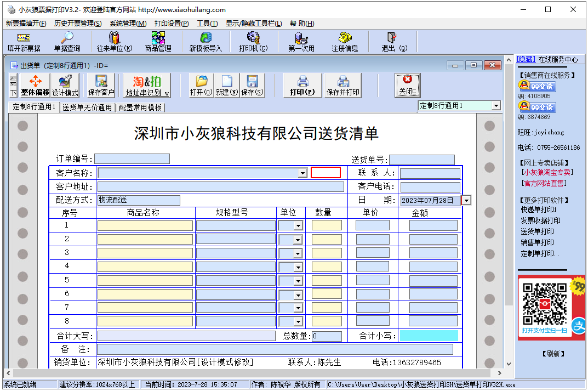Open 新票据填开(F) menu
The image size is (588, 391).
26,23
